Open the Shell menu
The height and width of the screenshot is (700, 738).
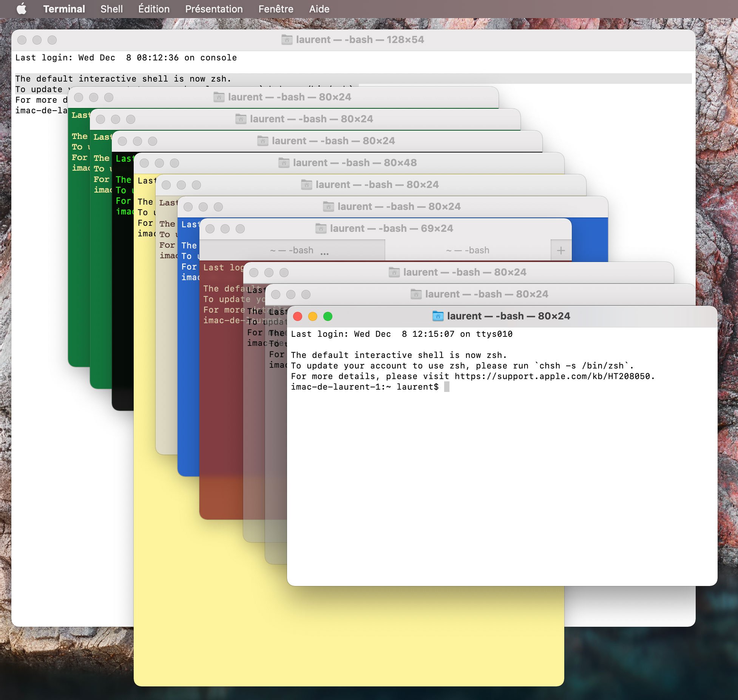[111, 9]
